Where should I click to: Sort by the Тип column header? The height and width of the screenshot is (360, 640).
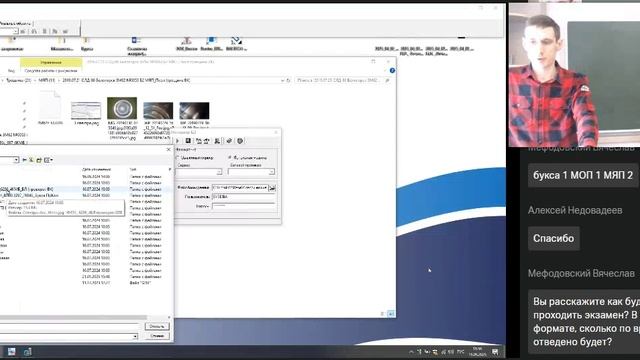pyautogui.click(x=133, y=169)
